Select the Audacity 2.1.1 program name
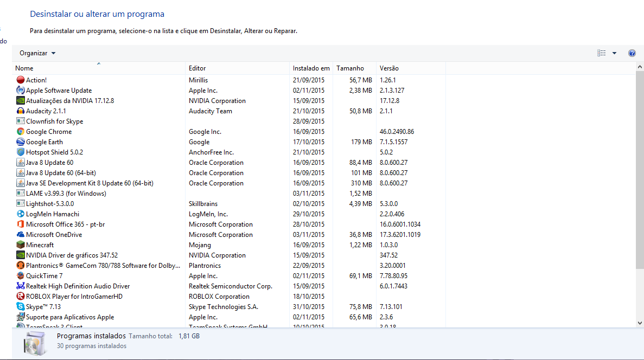The image size is (644, 360). [46, 111]
